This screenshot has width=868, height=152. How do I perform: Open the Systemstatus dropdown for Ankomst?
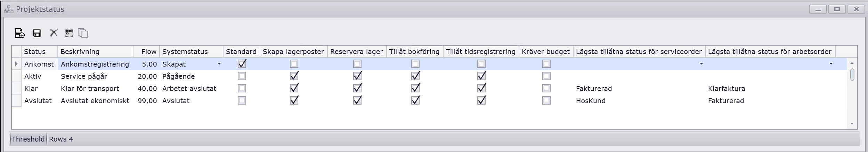pyautogui.click(x=219, y=64)
